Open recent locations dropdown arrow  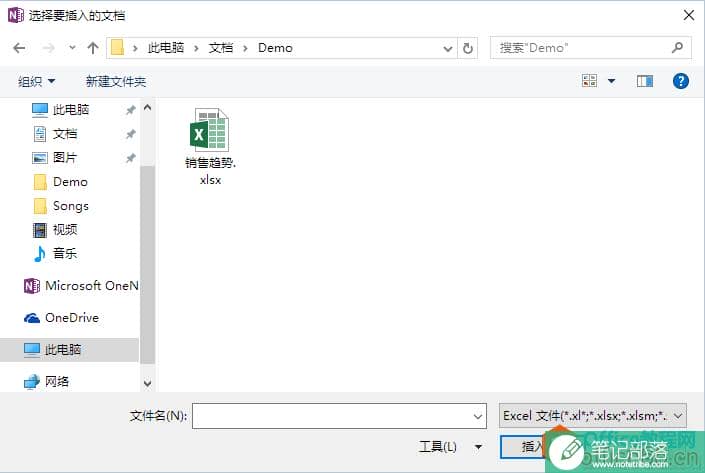click(x=72, y=47)
